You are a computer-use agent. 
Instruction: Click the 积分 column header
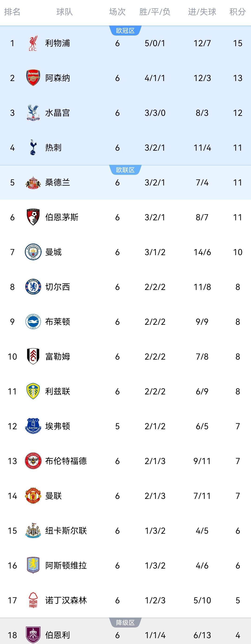[237, 12]
